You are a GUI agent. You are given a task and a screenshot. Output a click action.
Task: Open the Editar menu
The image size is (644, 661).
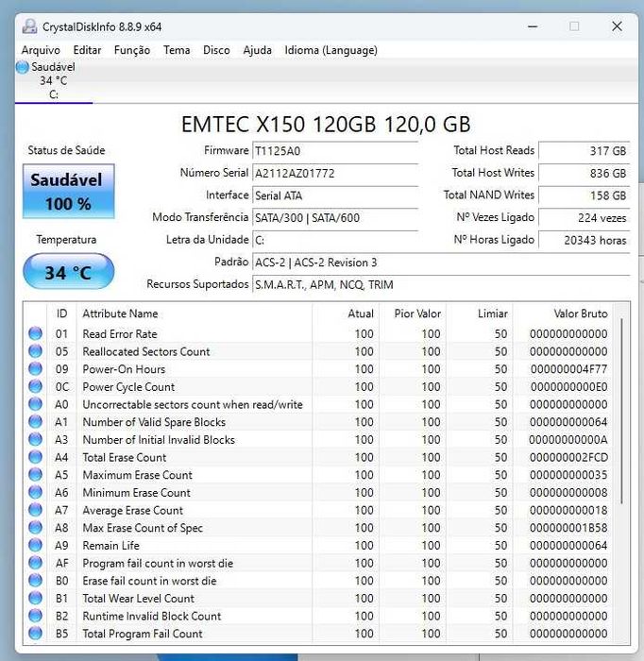(x=87, y=50)
